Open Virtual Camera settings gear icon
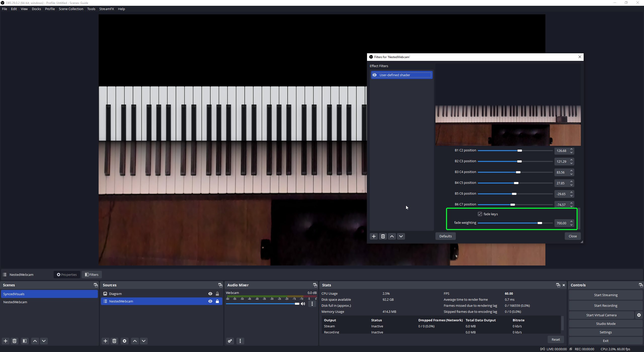 [x=639, y=315]
